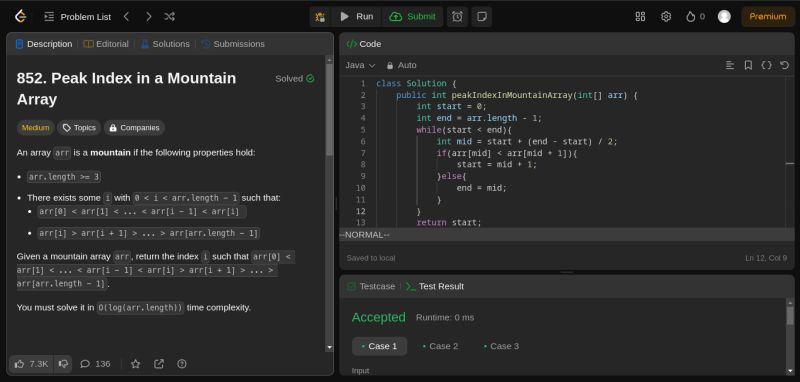Pick a random problem shuffle icon
The height and width of the screenshot is (382, 800).
[x=169, y=17]
